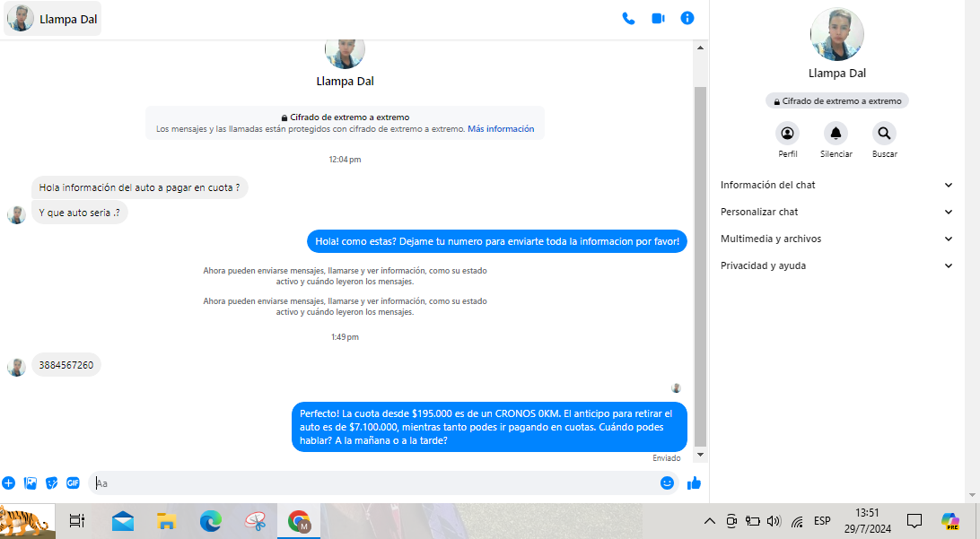Send a thumbs-up like
Viewport: 980px width, 539px height.
(x=694, y=482)
